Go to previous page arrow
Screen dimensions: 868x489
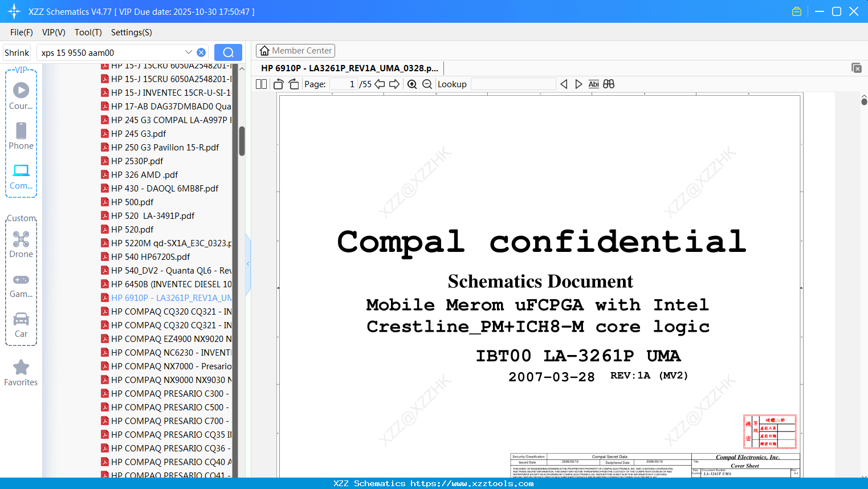tap(380, 84)
